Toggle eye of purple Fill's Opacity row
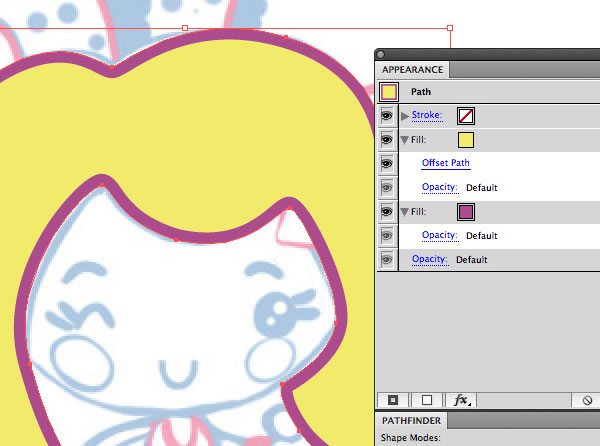Screen dimensions: 600x446 (x=387, y=236)
